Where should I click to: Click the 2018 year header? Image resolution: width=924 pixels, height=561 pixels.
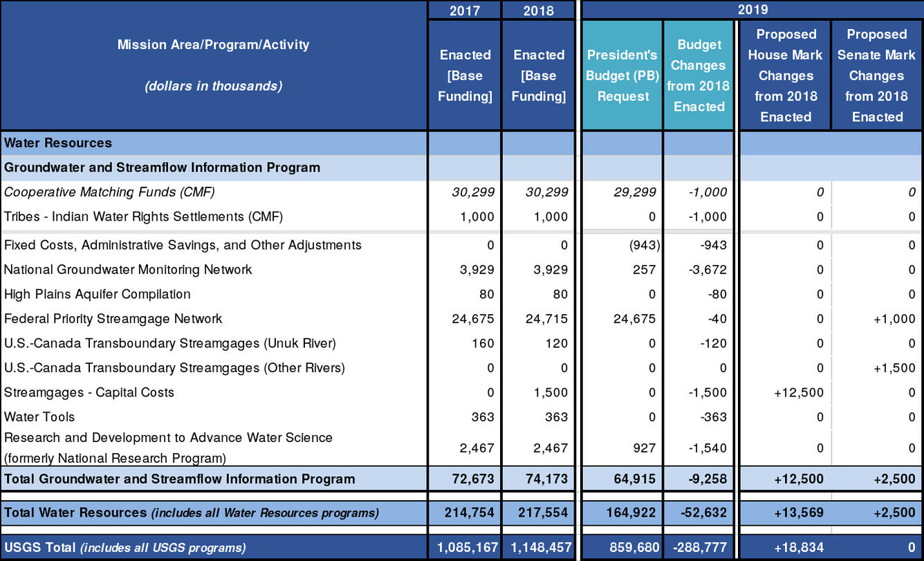coord(538,10)
